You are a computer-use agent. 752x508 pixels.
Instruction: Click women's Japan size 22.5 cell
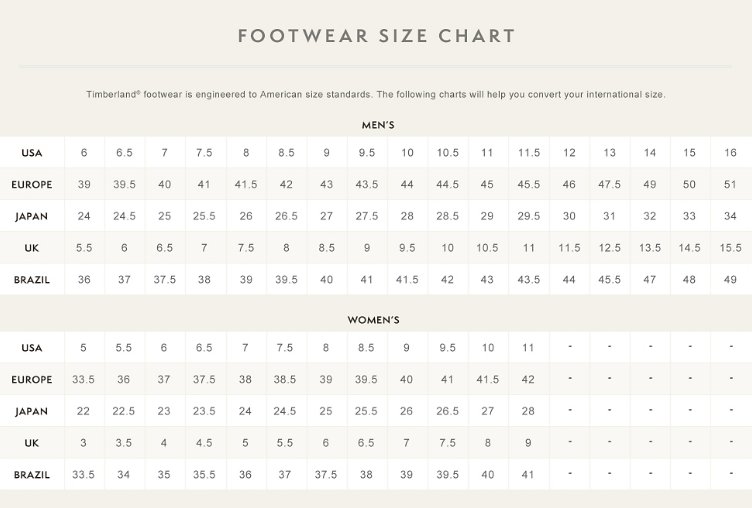click(x=124, y=411)
